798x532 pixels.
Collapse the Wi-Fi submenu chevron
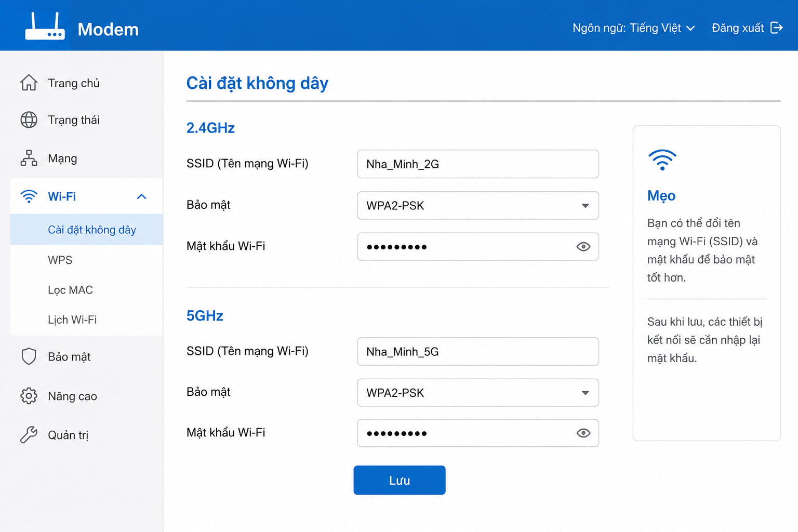click(x=141, y=196)
